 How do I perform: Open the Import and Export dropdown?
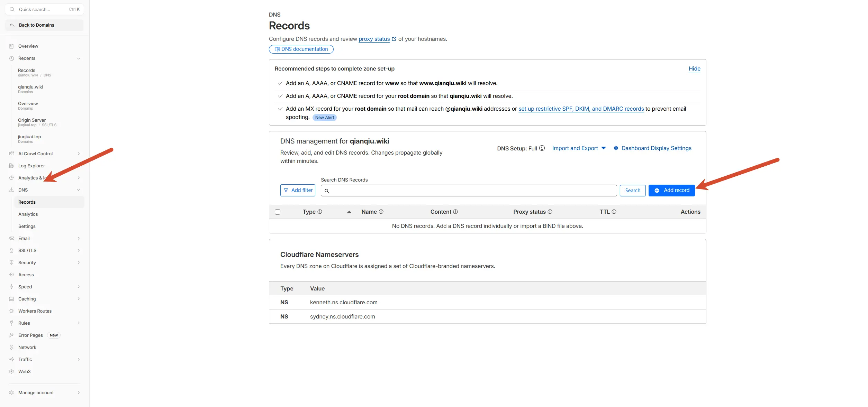579,148
